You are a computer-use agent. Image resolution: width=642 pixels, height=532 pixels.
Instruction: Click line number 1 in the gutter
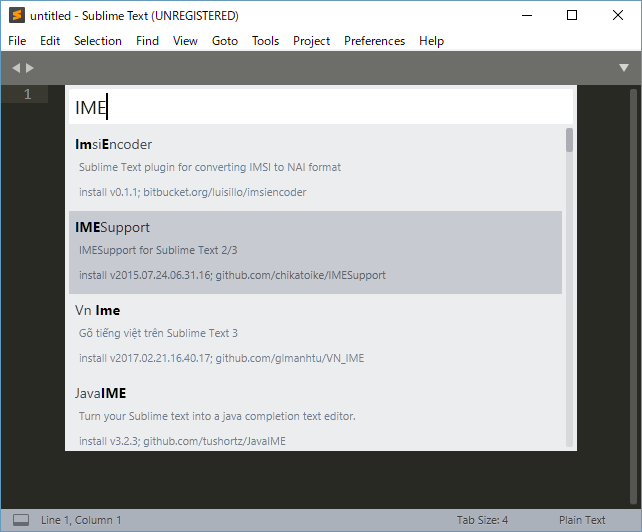pos(27,95)
